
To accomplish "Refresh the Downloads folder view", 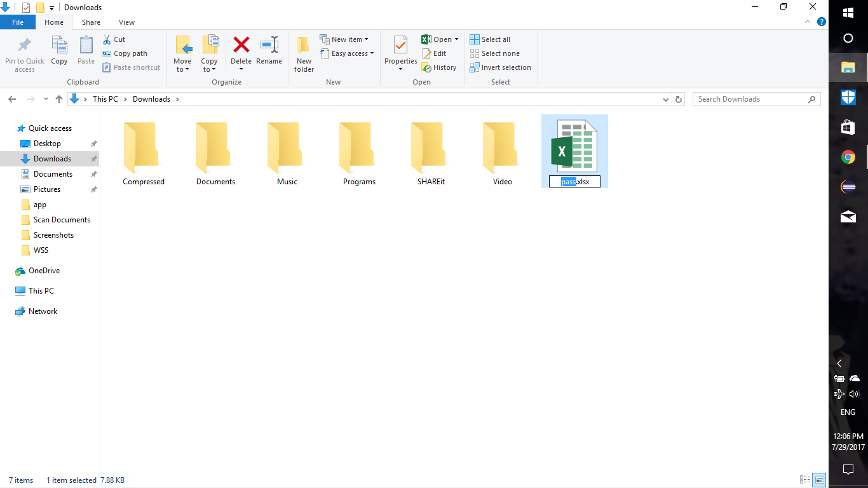I will [679, 99].
